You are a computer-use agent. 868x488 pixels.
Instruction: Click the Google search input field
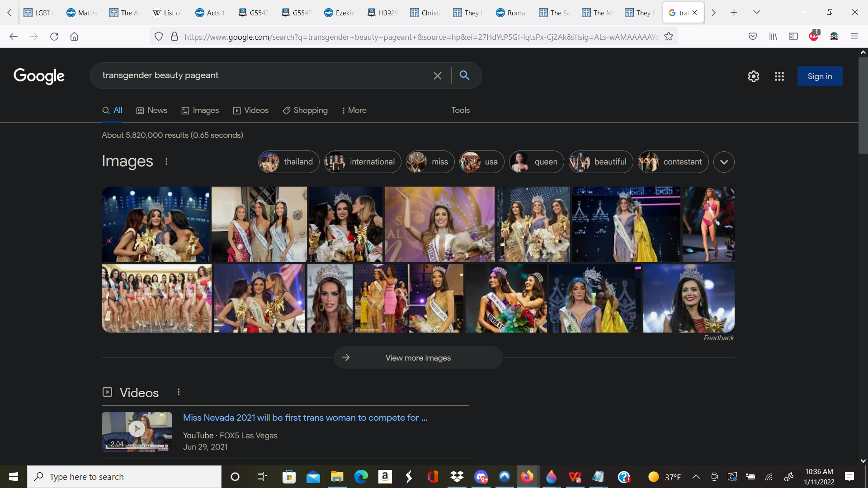click(264, 75)
